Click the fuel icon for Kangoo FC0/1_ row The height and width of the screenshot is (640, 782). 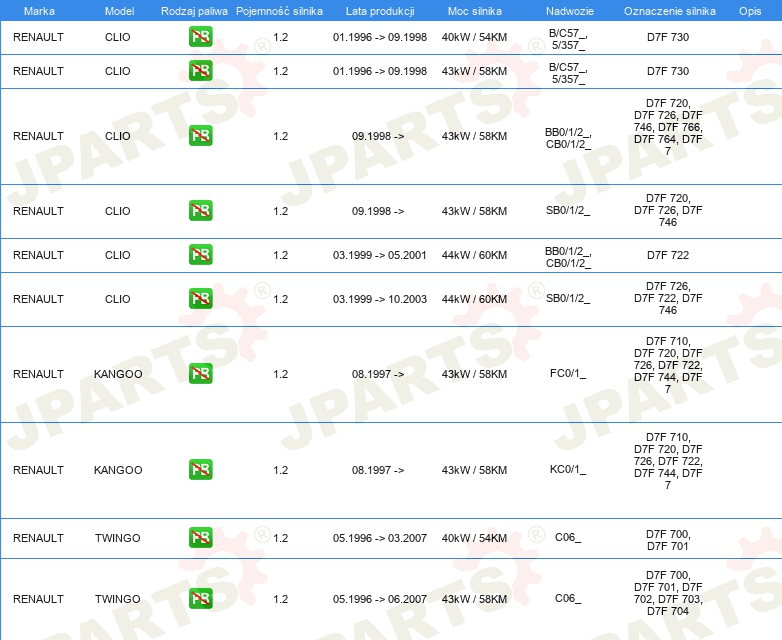200,374
